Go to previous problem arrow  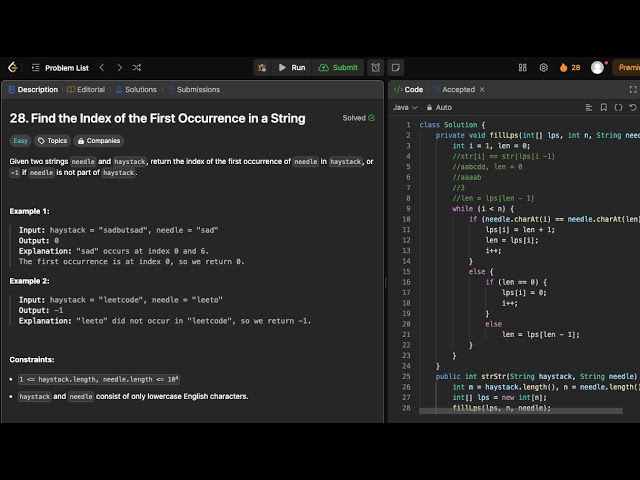(102, 68)
